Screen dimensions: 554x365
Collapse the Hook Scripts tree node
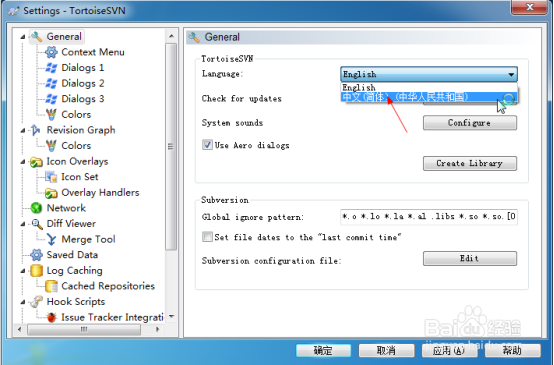point(23,302)
